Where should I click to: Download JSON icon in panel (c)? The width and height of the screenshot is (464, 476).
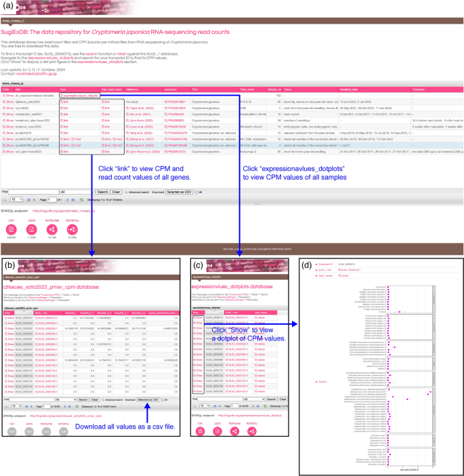click(217, 431)
